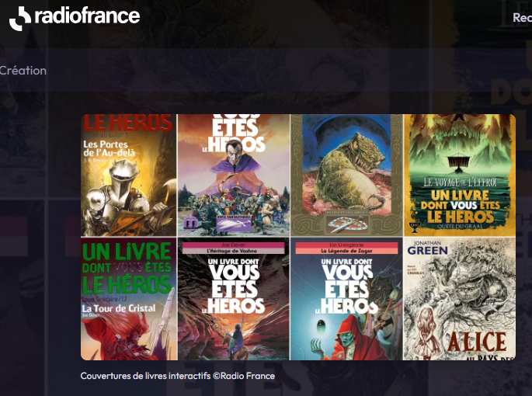Click the partially visible Rec menu item
The width and height of the screenshot is (532, 396).
point(521,18)
